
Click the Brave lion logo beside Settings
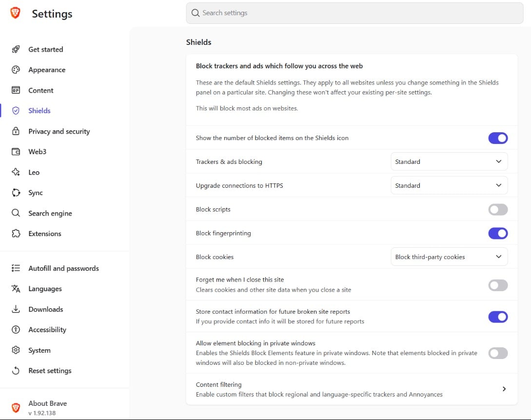point(15,13)
